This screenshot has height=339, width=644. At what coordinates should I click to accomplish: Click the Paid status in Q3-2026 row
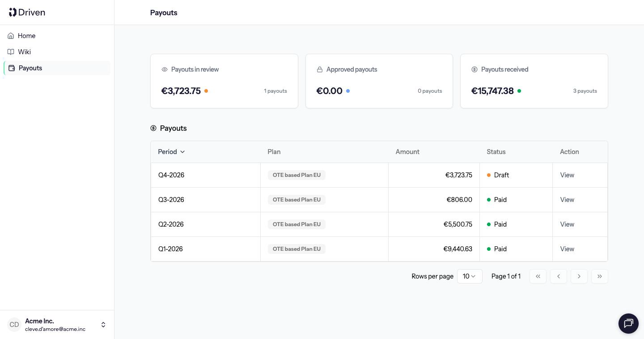pyautogui.click(x=497, y=200)
